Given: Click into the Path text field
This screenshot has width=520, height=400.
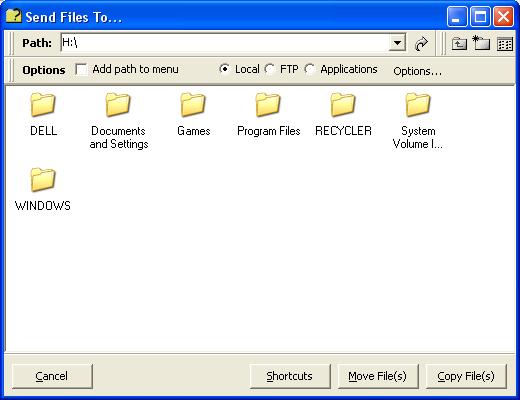Looking at the screenshot, I should [225, 42].
